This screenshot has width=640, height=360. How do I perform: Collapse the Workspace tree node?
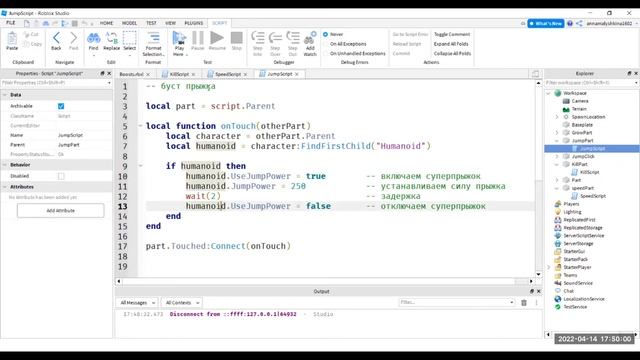click(549, 93)
